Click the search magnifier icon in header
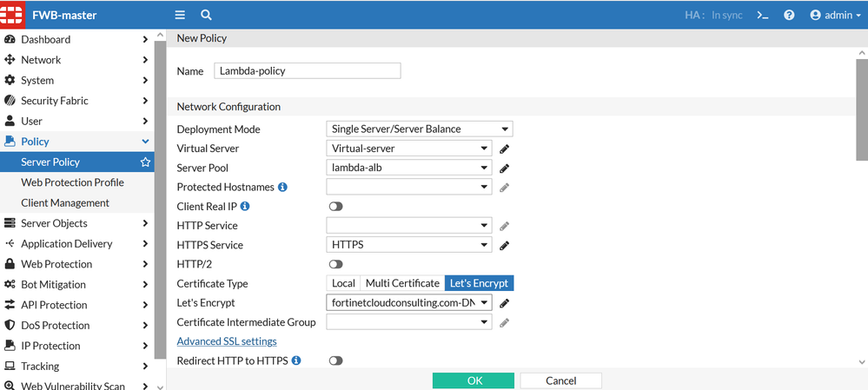Image resolution: width=868 pixels, height=390 pixels. coord(206,15)
